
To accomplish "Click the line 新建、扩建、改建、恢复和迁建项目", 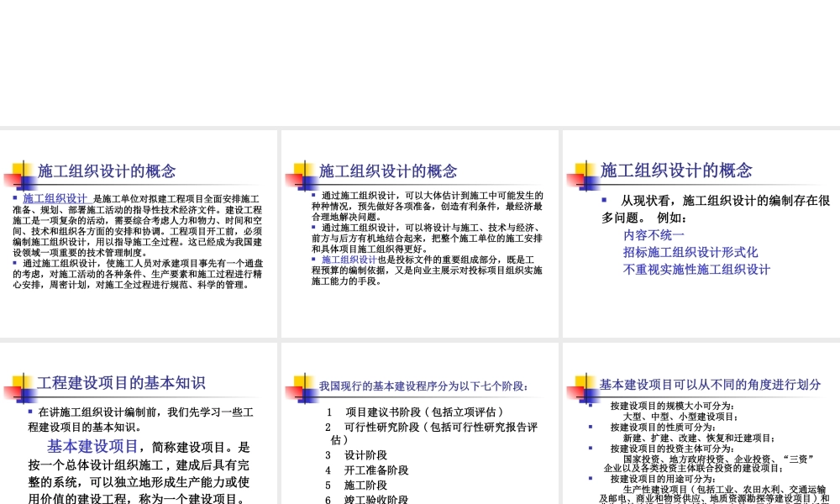I will click(700, 438).
